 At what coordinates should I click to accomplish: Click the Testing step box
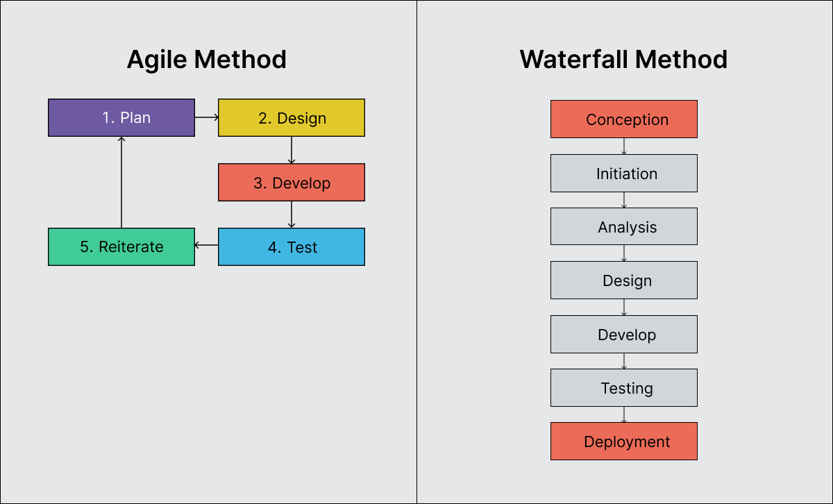click(x=623, y=388)
